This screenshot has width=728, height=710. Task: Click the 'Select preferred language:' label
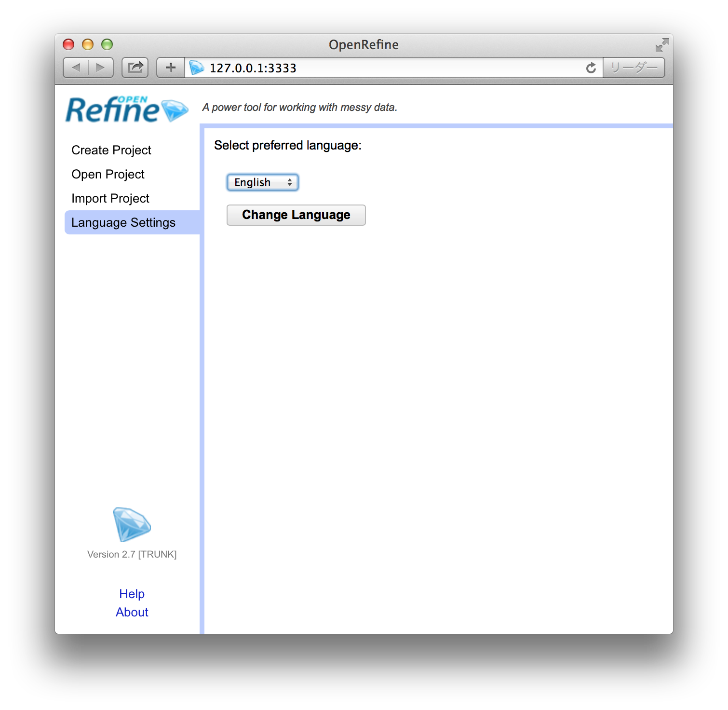(x=288, y=146)
